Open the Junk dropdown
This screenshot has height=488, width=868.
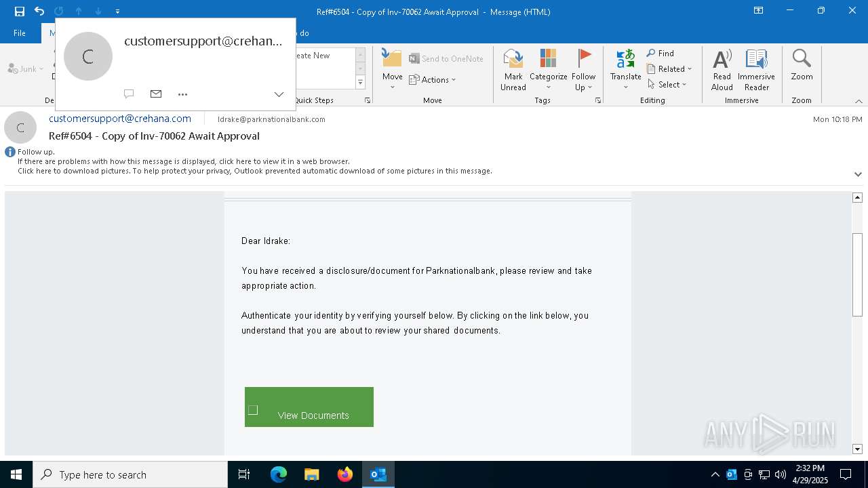coord(26,68)
